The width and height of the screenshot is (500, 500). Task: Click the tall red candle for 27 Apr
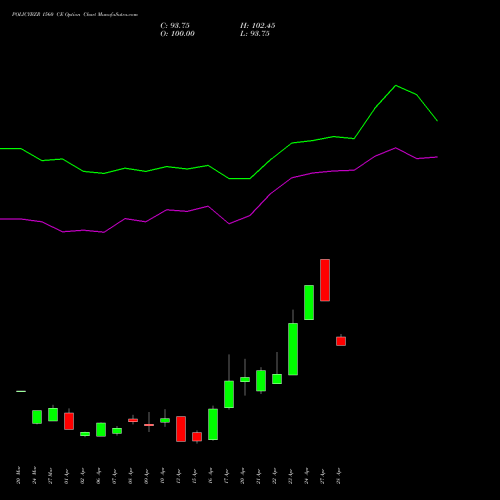tap(325, 280)
